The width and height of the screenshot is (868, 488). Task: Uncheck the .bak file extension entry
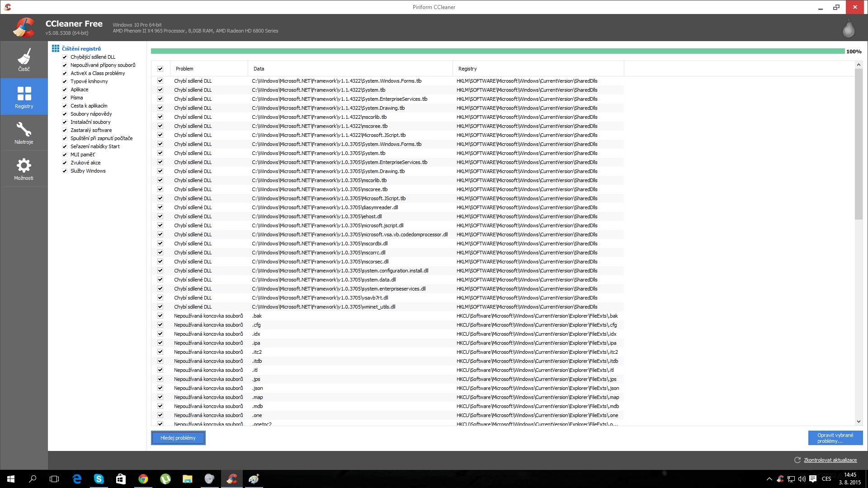coord(160,316)
